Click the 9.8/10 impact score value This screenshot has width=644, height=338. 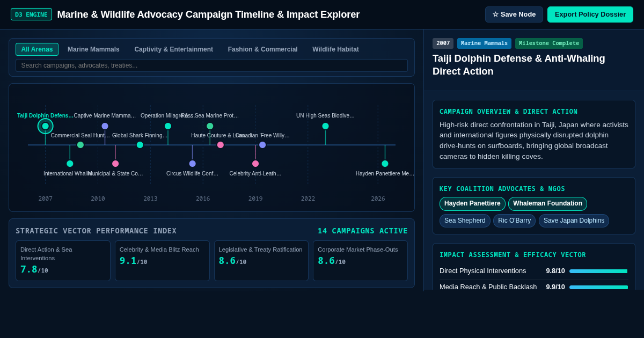click(x=555, y=271)
